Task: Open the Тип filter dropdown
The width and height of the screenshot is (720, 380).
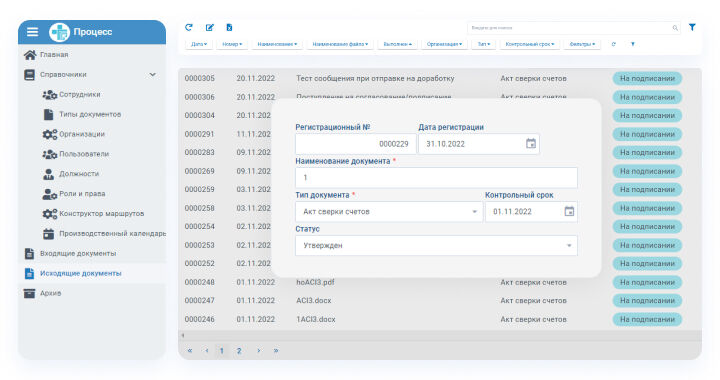Action: click(484, 44)
